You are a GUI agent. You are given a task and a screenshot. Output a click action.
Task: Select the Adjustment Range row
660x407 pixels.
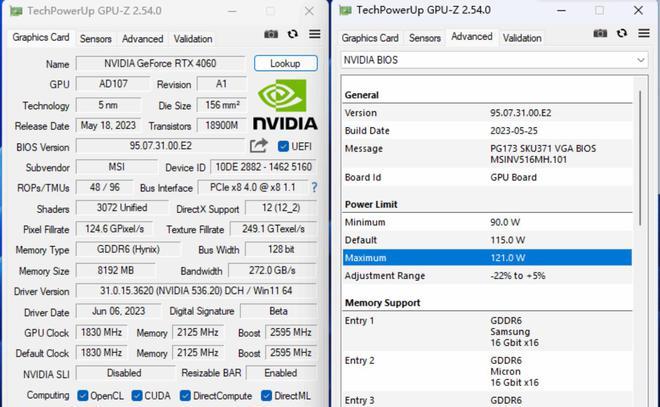pyautogui.click(x=487, y=276)
